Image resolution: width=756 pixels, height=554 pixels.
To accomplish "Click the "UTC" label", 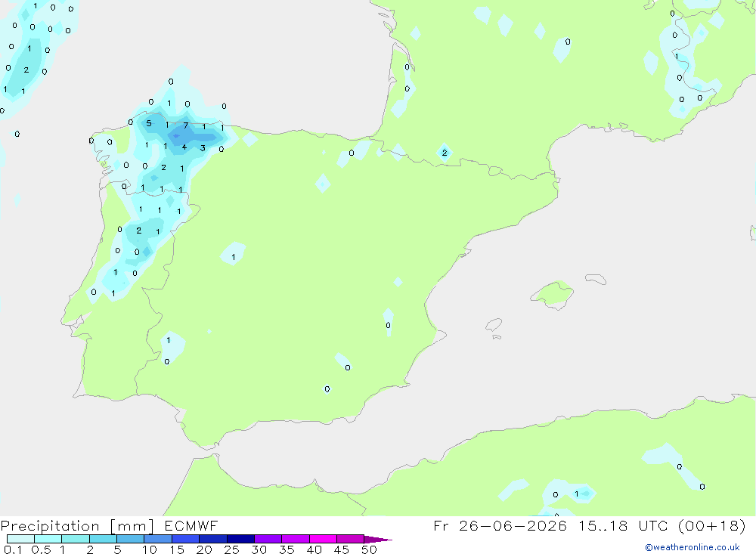I will (653, 525).
